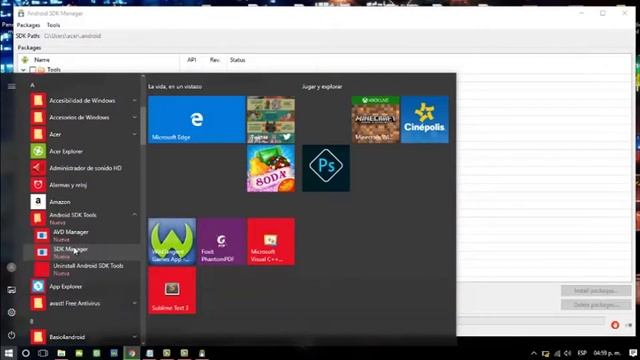Click the red stop icon in SDK Manager
The image size is (640, 360).
615,325
